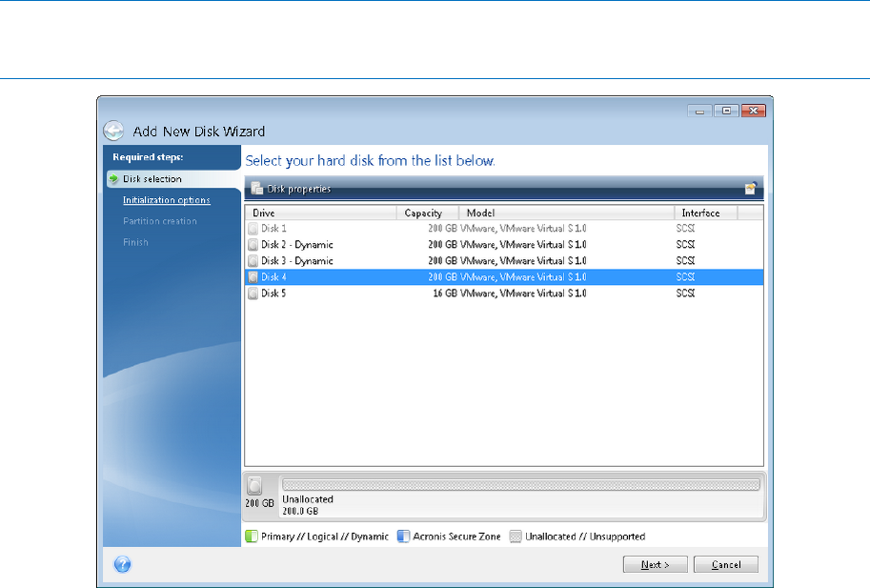This screenshot has height=588, width=870.
Task: Click the Finish step in the sidebar
Action: [135, 242]
